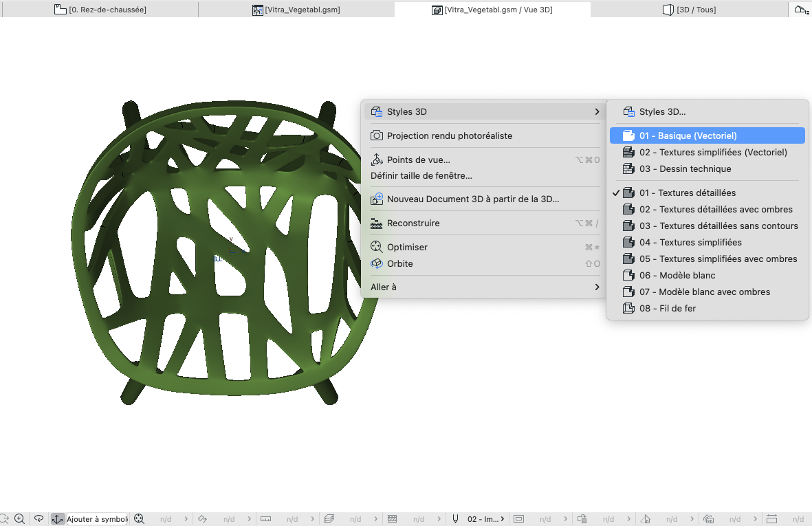The width and height of the screenshot is (812, 526).
Task: Click Vitra_Vegetabl.gsm / Vue 3D tab
Action: tap(492, 10)
